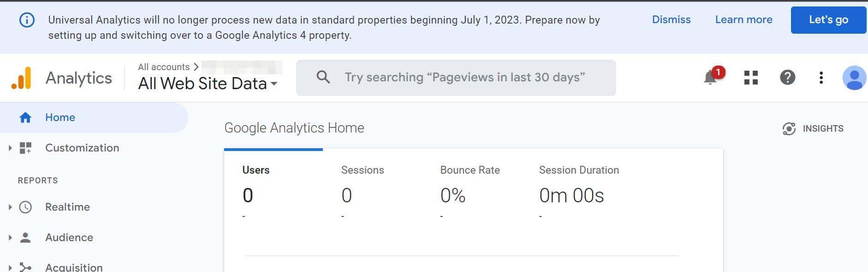
Task: Click the user account avatar
Action: tap(855, 78)
